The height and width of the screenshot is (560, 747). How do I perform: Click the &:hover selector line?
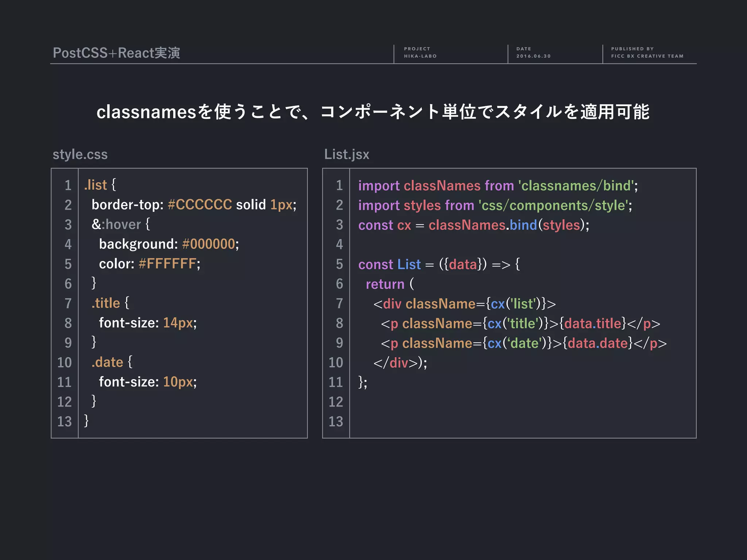pyautogui.click(x=116, y=225)
